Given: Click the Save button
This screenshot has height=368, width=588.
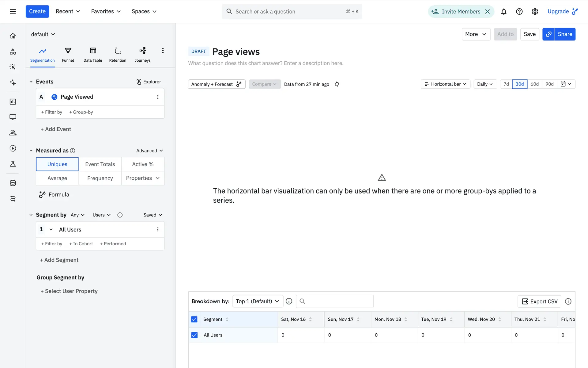Looking at the screenshot, I should coord(530,34).
